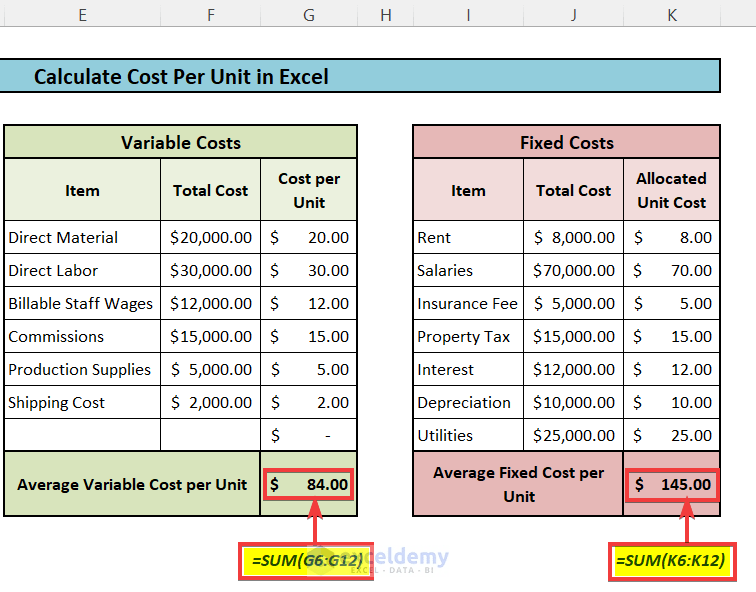Select the 'Direct Labor' cell
Viewport: 756px width, 592px height.
coord(82,270)
